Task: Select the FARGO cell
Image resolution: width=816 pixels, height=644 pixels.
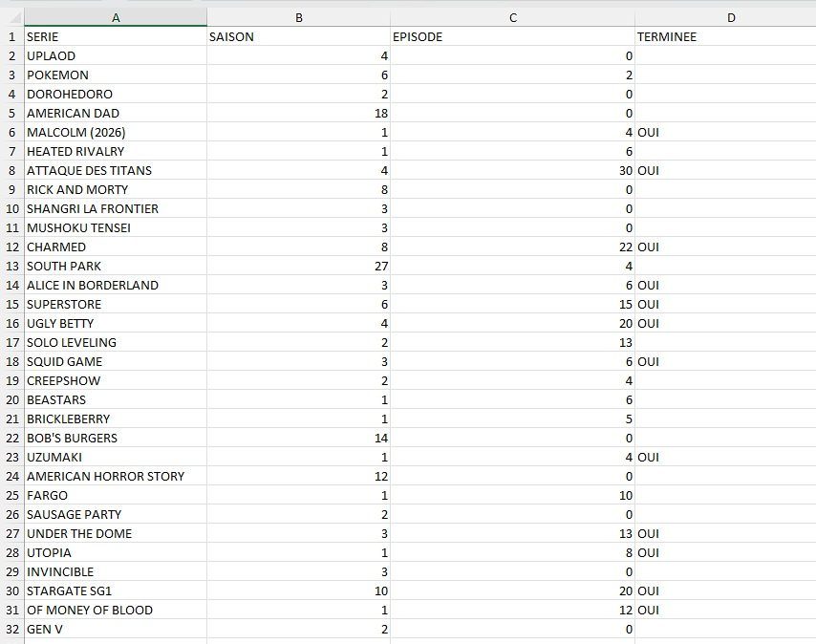Action: (x=116, y=495)
